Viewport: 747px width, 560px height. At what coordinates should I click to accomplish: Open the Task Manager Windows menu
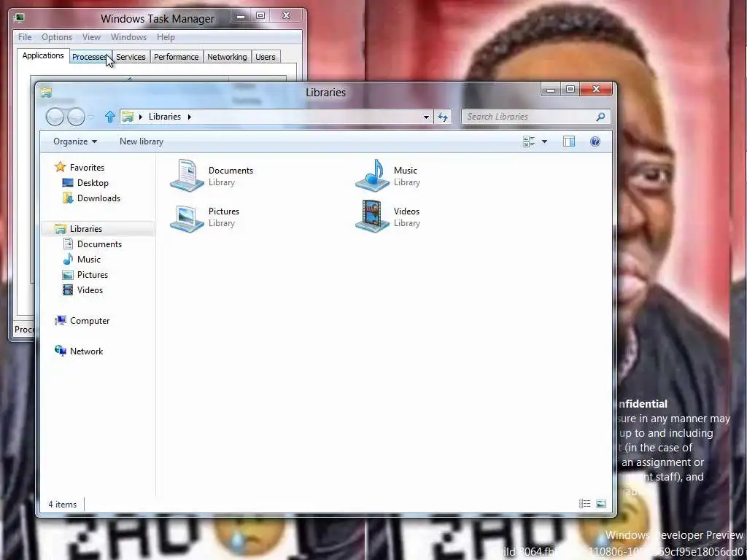(x=128, y=36)
